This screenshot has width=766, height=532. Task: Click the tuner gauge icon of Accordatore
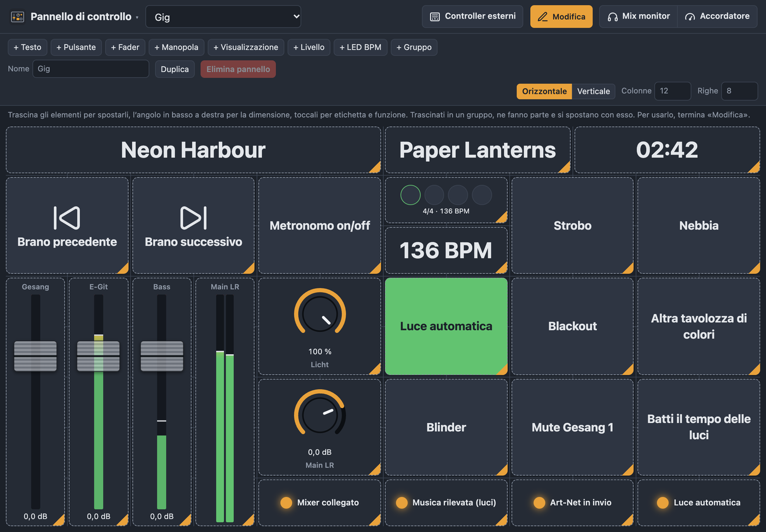click(690, 17)
